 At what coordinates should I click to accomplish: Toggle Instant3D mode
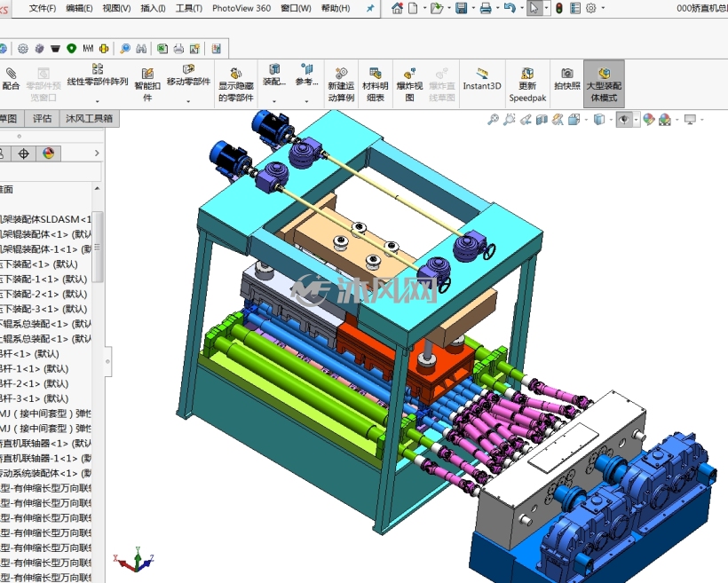482,79
